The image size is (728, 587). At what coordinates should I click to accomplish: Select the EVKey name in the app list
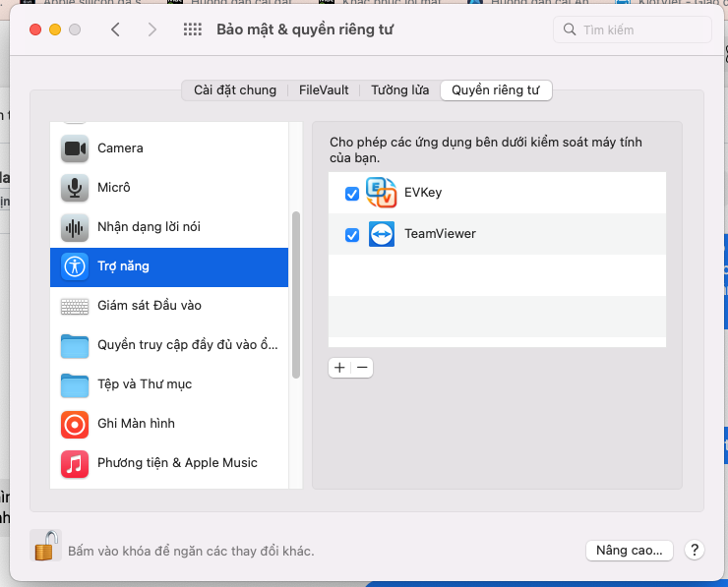click(423, 193)
